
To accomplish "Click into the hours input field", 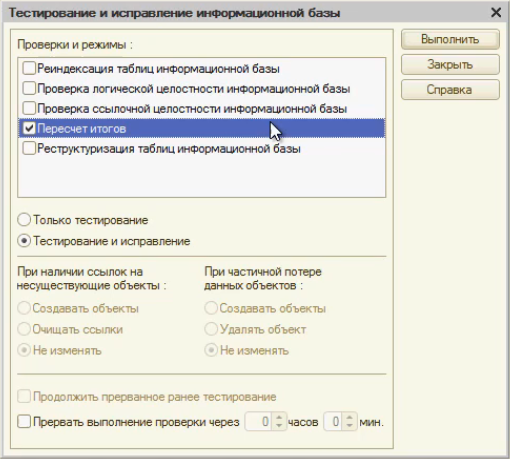I will point(259,422).
